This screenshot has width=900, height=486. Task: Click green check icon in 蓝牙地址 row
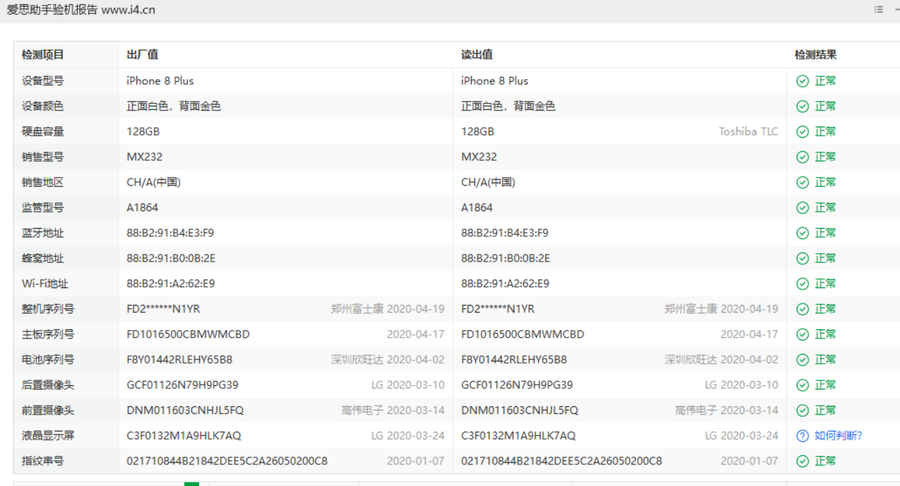(802, 233)
